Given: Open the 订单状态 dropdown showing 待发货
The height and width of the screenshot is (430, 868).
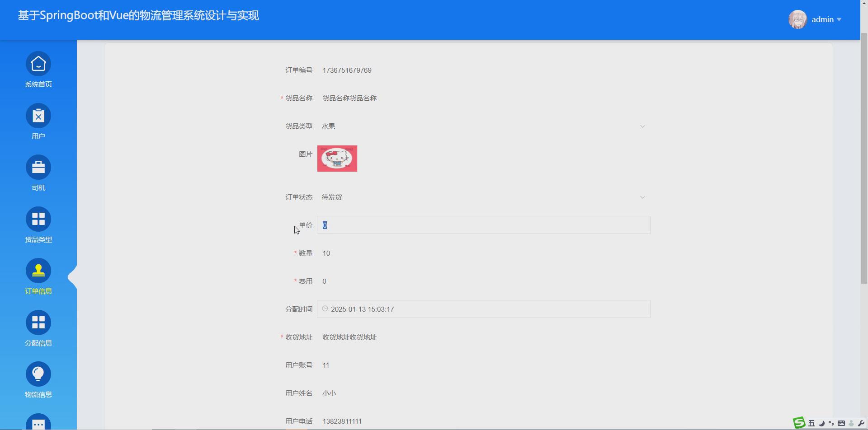Looking at the screenshot, I should coord(642,197).
